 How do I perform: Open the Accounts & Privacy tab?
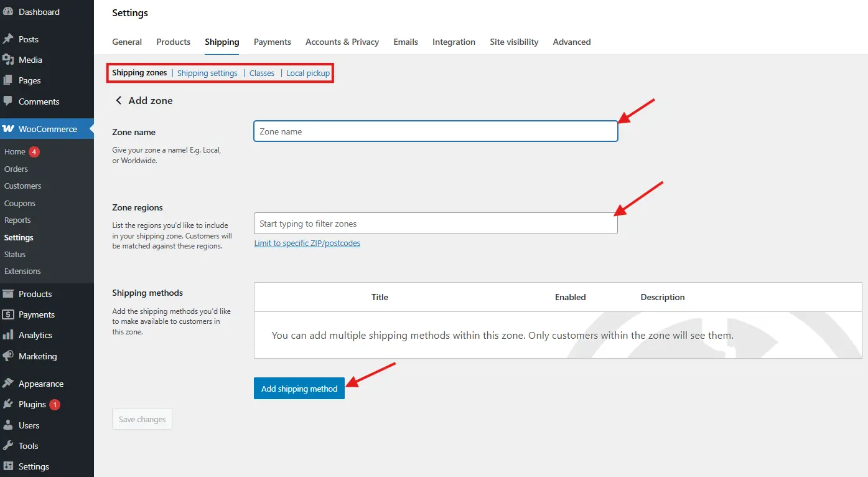coord(342,42)
